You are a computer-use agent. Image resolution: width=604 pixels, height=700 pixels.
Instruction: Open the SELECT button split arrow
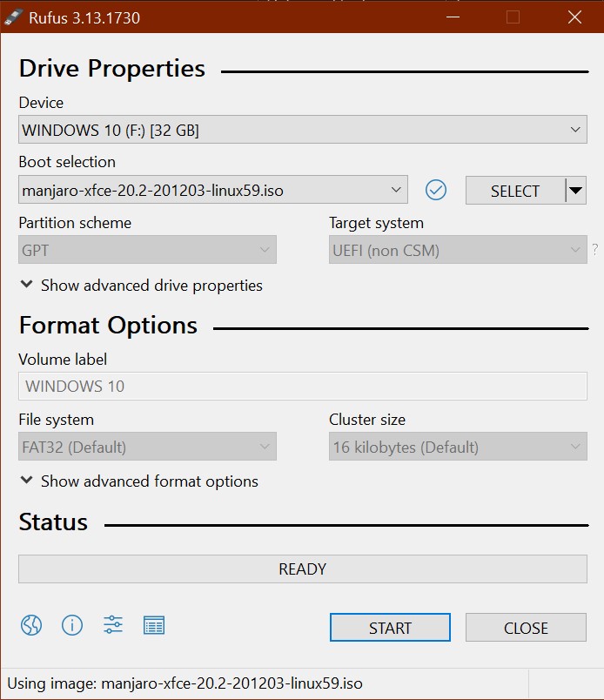click(576, 191)
